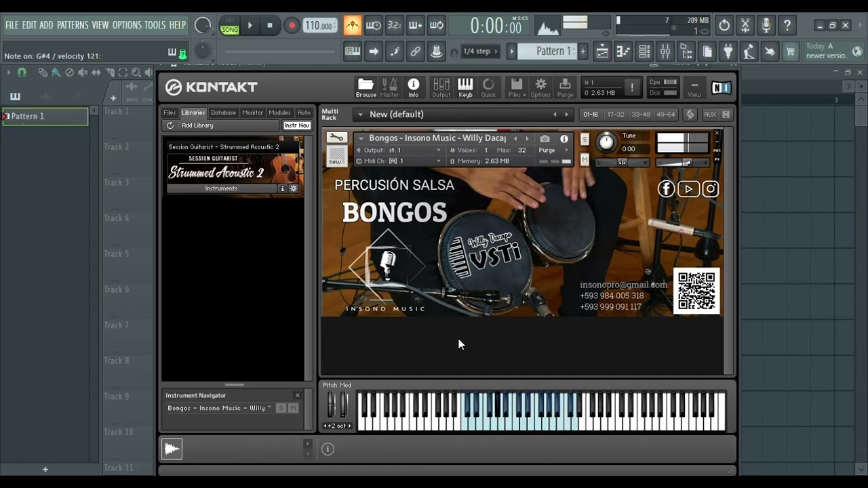The height and width of the screenshot is (488, 868).
Task: Open Kontakt Master editor icon
Action: coord(389,87)
